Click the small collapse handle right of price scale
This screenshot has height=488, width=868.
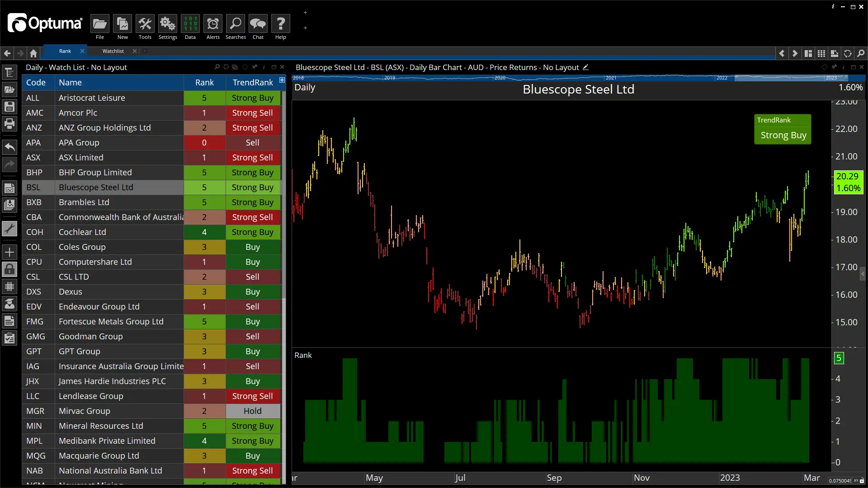tap(863, 273)
